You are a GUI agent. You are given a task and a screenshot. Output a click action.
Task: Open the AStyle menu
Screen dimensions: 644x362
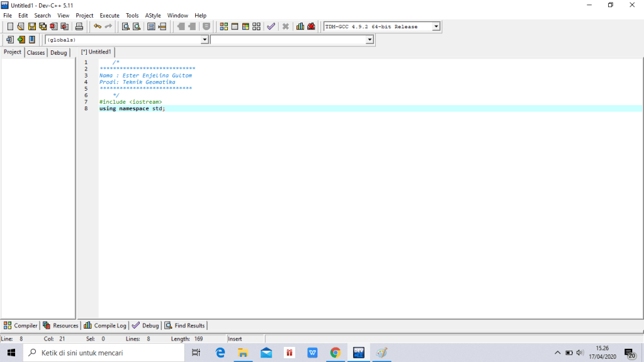click(x=152, y=15)
